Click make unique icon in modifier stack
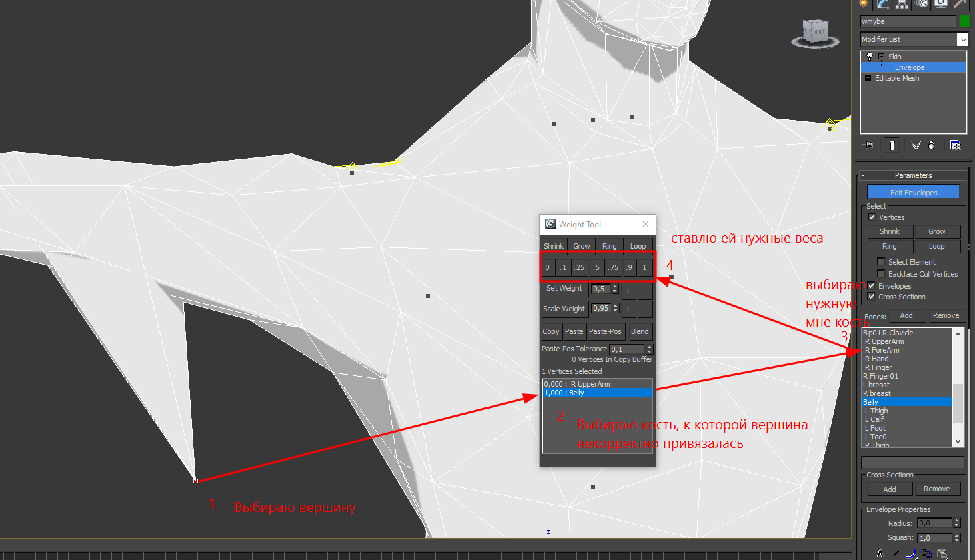Screen dimensions: 975x560 tap(916, 145)
